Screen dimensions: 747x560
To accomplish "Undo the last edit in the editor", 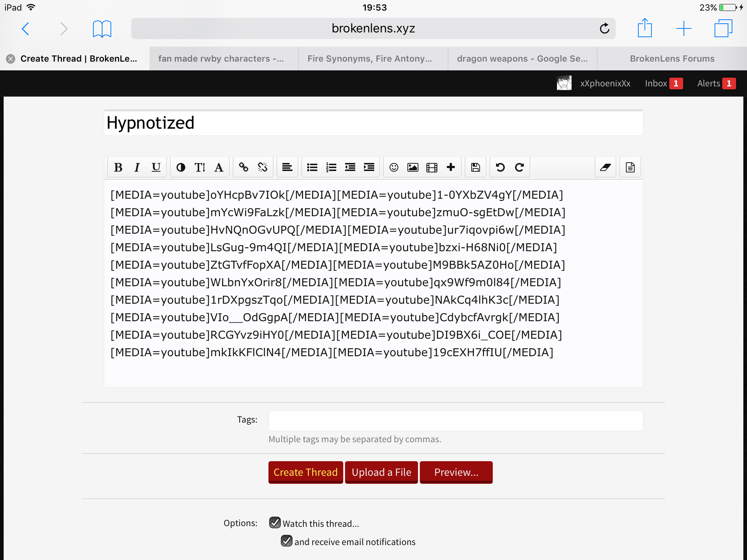I will (x=500, y=167).
